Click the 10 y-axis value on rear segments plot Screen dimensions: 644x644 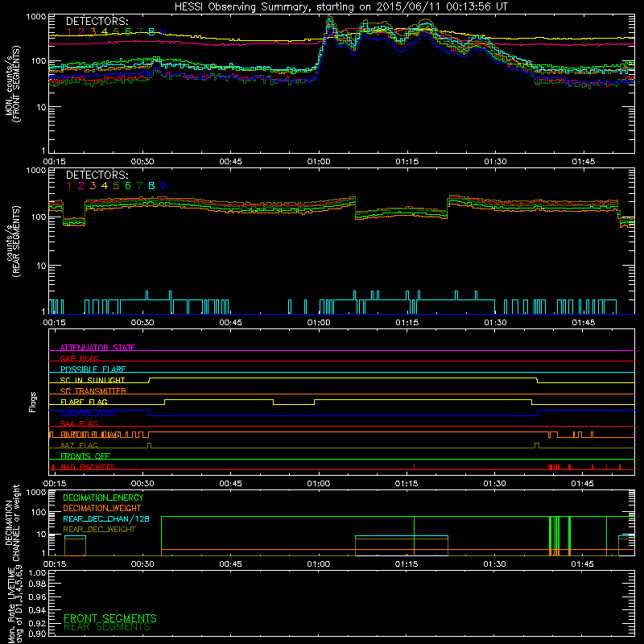(x=42, y=266)
